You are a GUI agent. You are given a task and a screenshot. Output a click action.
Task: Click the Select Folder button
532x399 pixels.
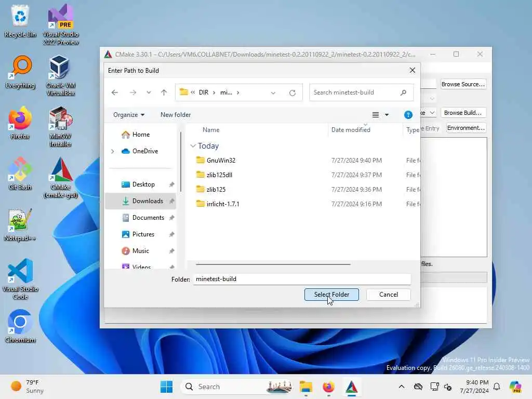point(331,295)
